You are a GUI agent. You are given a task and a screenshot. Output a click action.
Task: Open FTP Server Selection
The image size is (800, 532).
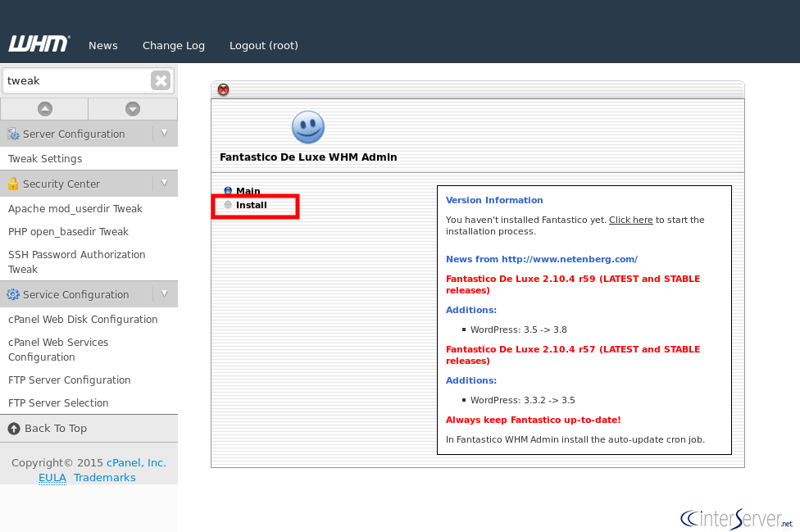(x=58, y=403)
